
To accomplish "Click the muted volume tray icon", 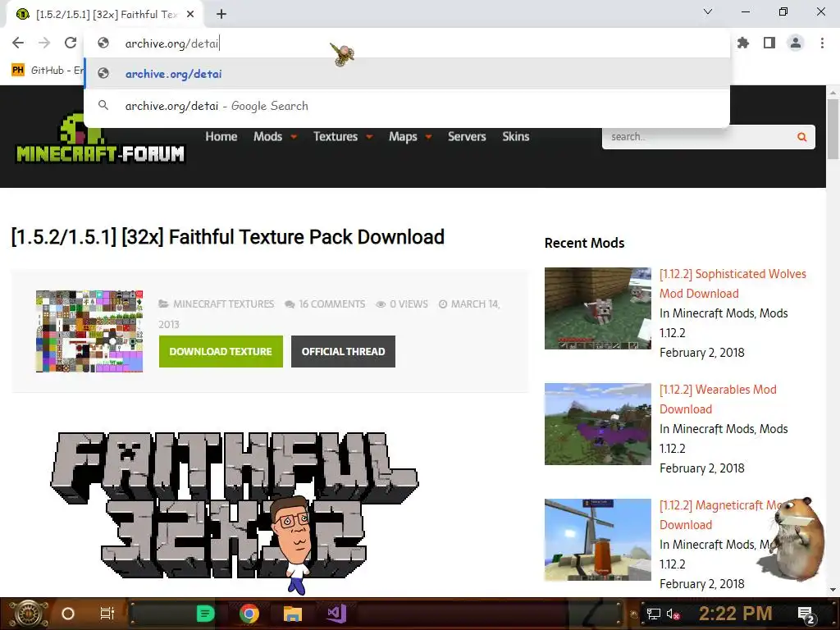I will 673,614.
